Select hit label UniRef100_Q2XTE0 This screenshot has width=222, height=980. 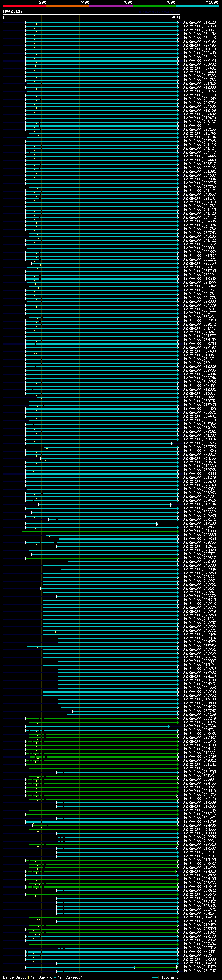click(x=199, y=103)
